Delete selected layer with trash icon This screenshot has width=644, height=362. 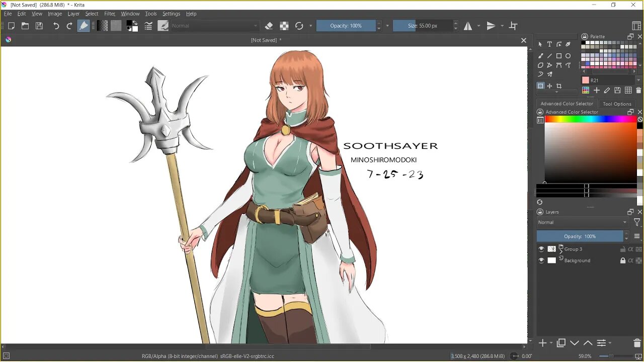pos(637,343)
